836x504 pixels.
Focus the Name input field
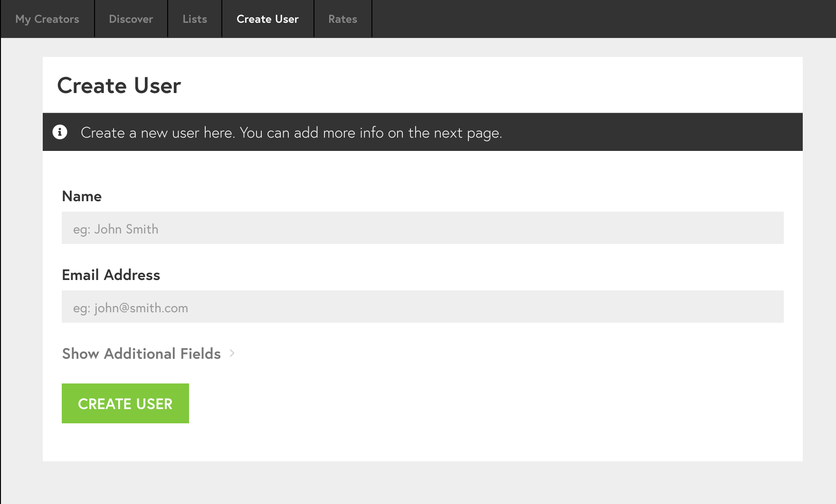coord(423,228)
